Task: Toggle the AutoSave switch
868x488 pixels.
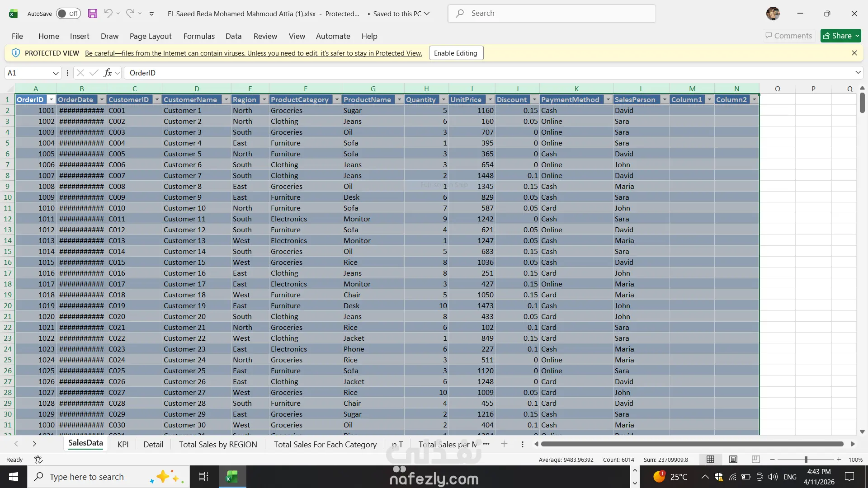Action: 68,14
